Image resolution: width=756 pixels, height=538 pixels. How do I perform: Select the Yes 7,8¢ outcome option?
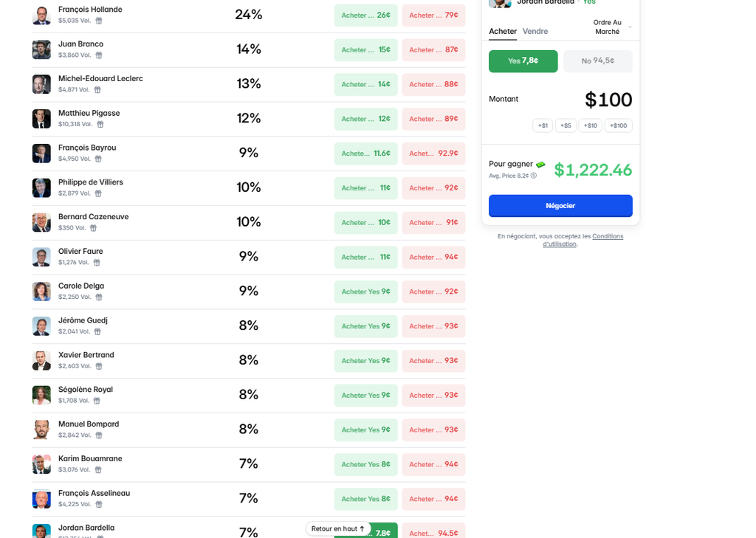523,61
